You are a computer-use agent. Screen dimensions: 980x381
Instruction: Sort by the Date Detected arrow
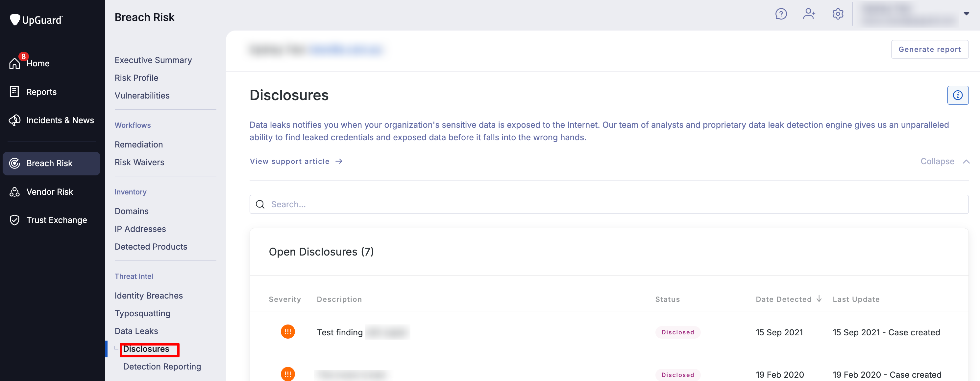coord(819,299)
